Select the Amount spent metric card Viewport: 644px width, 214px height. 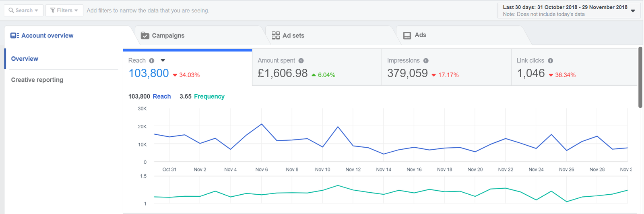click(x=316, y=68)
